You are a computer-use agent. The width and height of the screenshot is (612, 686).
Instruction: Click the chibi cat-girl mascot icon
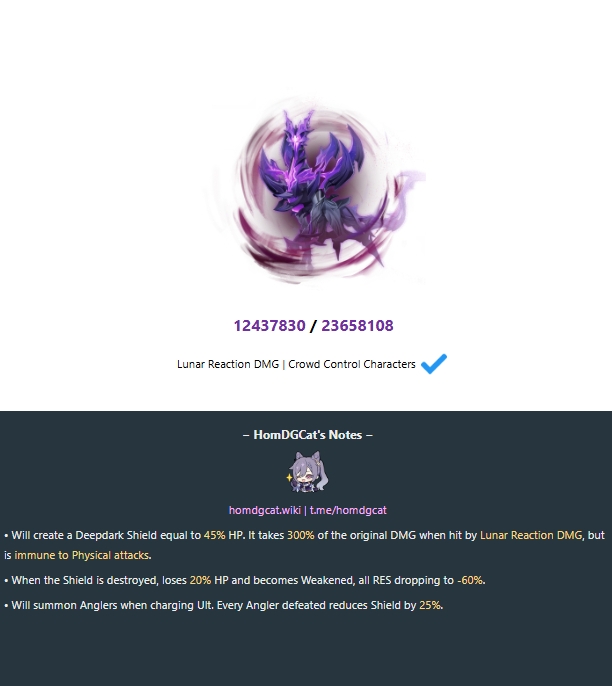click(x=308, y=472)
